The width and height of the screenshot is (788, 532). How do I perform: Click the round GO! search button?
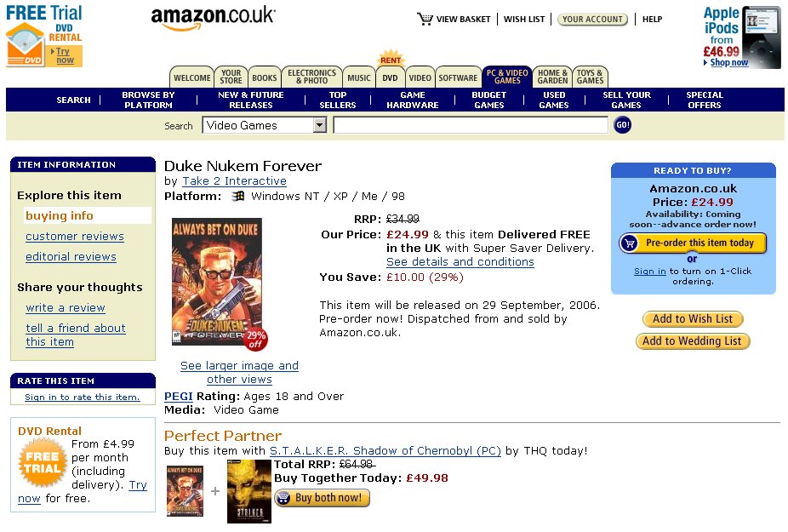622,125
